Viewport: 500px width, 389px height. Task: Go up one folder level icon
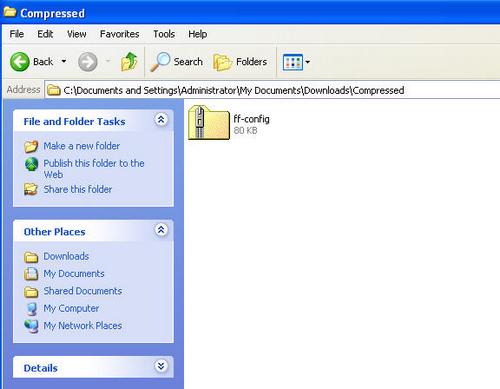(x=129, y=62)
